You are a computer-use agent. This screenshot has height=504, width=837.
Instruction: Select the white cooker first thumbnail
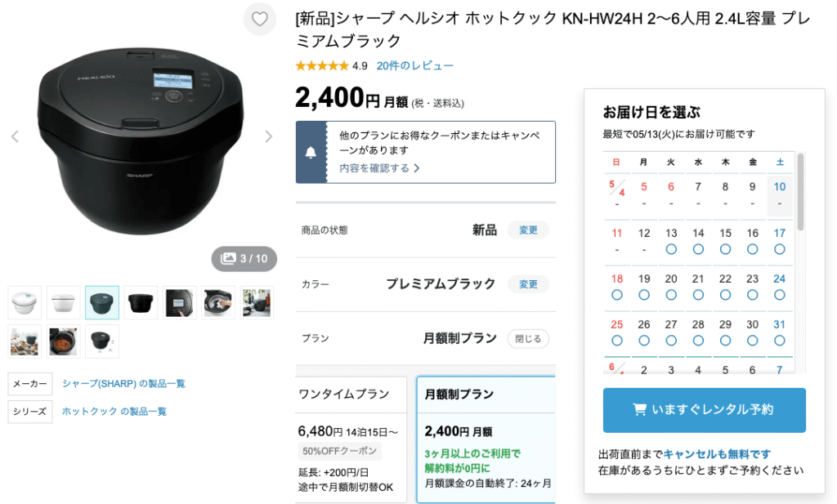click(x=25, y=302)
